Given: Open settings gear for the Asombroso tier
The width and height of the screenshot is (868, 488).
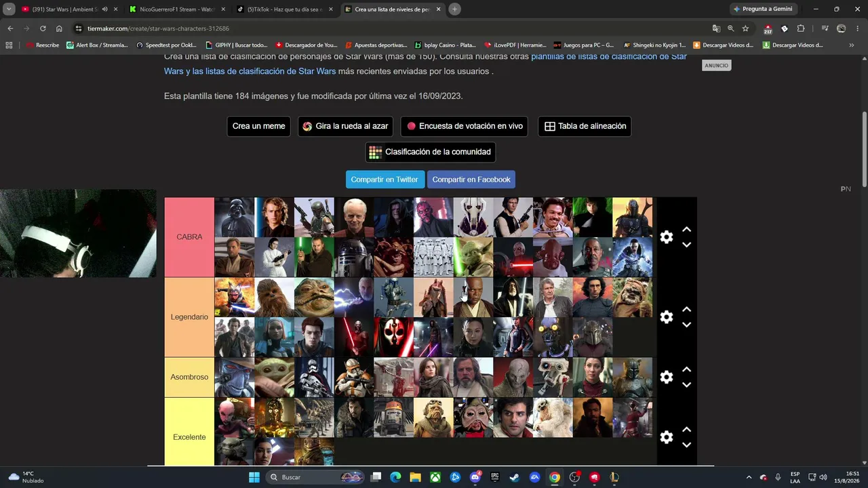Looking at the screenshot, I should (667, 378).
